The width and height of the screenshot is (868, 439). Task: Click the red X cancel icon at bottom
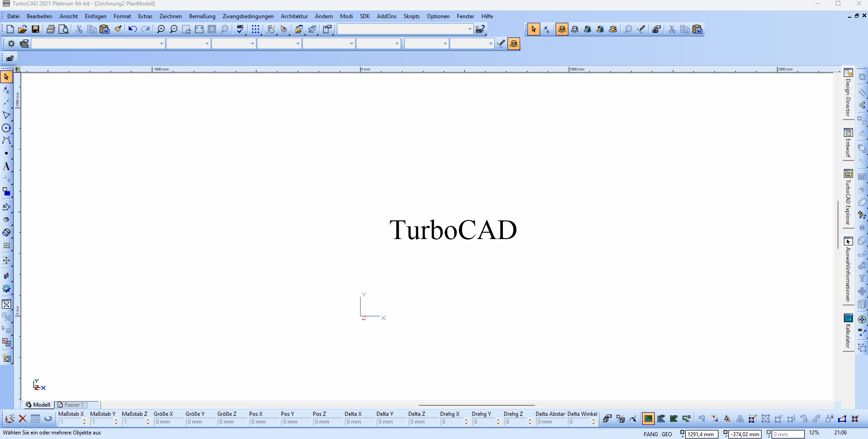tap(23, 419)
